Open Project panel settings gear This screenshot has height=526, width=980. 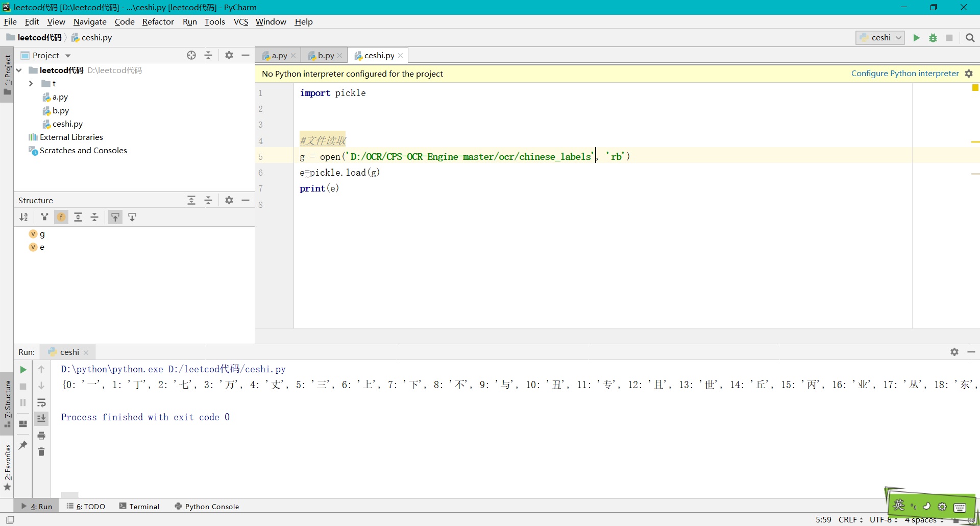tap(229, 55)
